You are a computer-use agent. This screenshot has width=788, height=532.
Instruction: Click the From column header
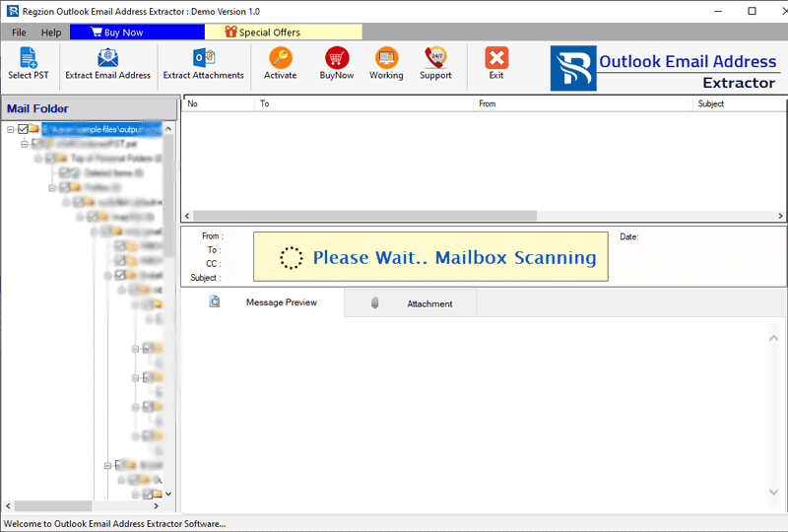[x=583, y=103]
